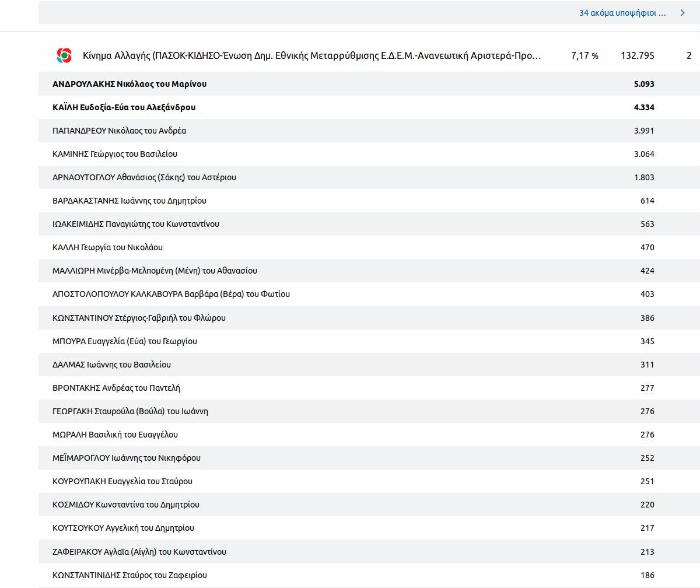700x588 pixels.
Task: Click the party total votes 132.795
Action: point(638,56)
